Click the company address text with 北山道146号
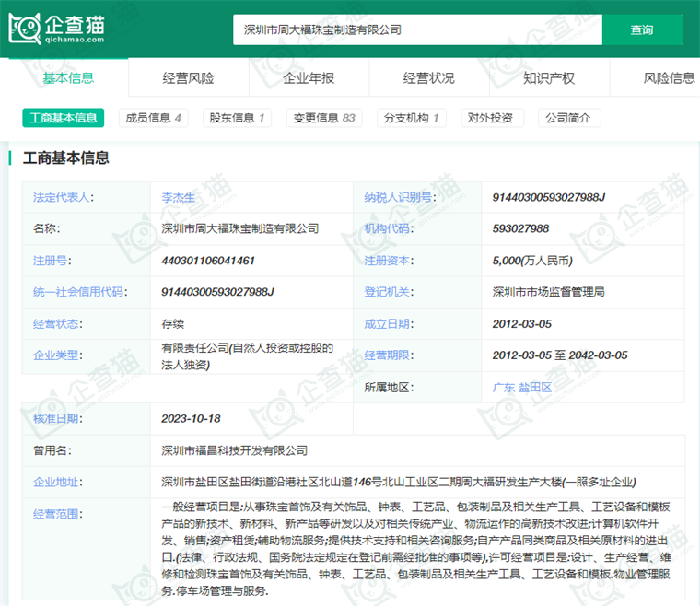Image resolution: width=700 pixels, height=606 pixels. click(399, 482)
